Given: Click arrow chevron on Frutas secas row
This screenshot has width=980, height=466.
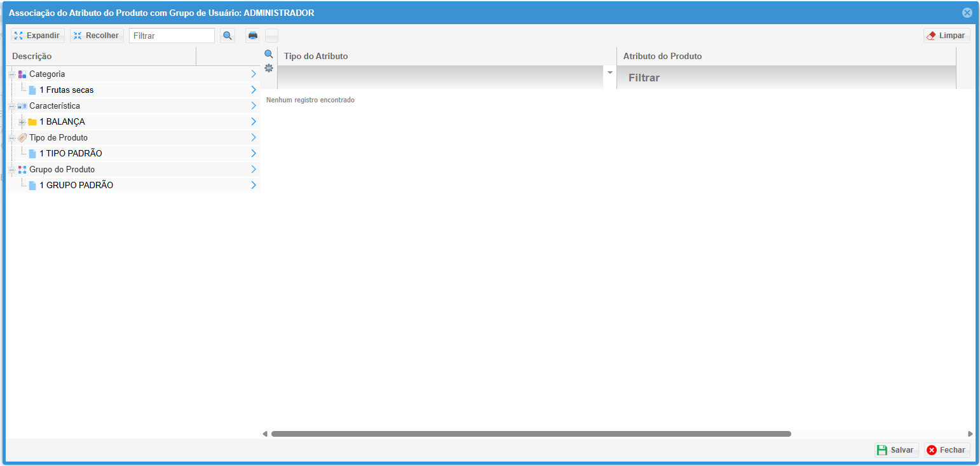Looking at the screenshot, I should point(253,90).
